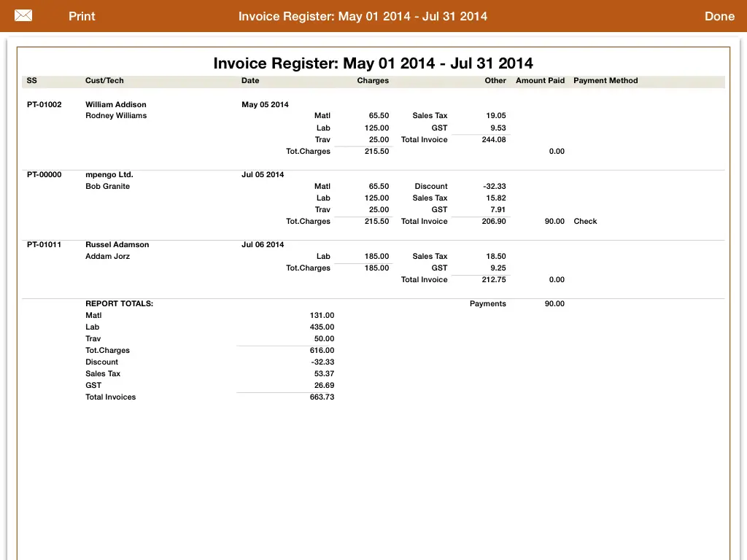
Task: Tap the email envelope icon
Action: (x=23, y=16)
